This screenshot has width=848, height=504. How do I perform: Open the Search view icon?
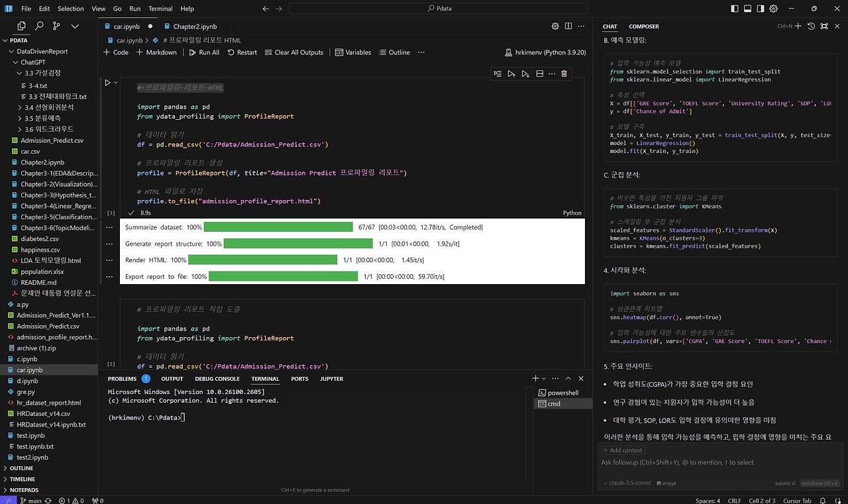[39, 26]
